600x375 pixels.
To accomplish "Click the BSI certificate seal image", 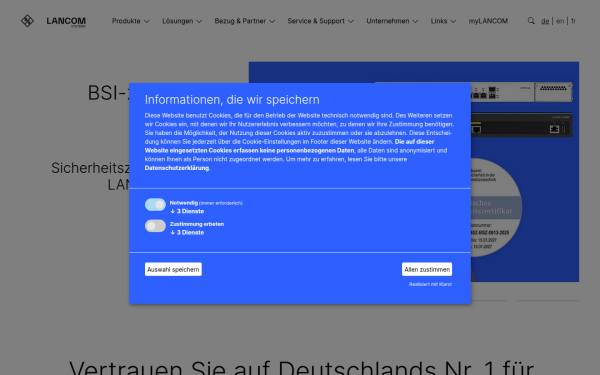I will [496, 207].
